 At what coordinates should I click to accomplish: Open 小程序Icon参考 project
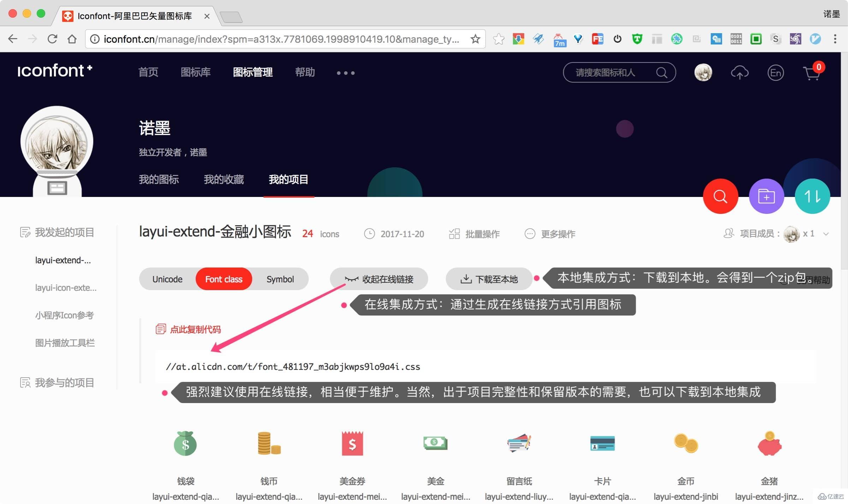coord(64,315)
